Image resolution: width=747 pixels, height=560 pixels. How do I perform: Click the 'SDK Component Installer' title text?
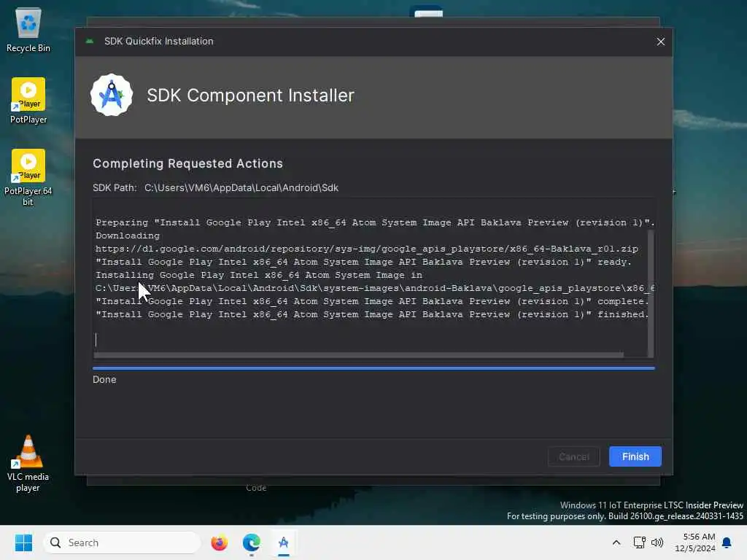click(x=251, y=96)
